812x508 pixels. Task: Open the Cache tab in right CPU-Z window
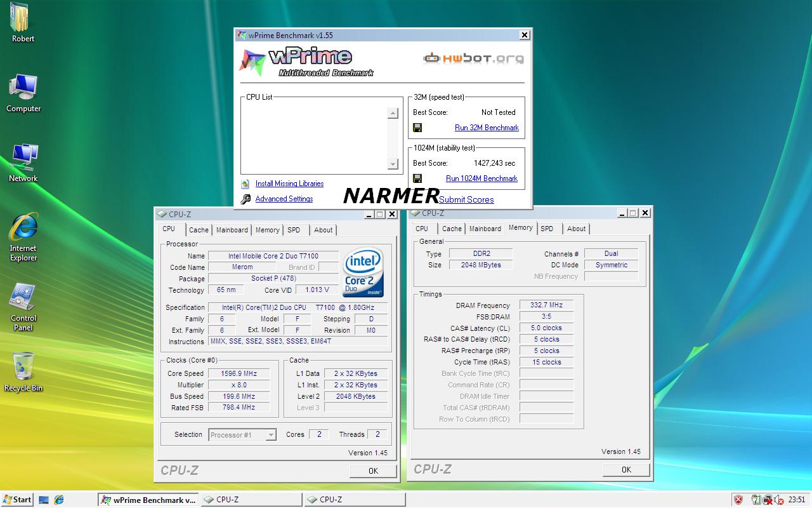(x=452, y=229)
